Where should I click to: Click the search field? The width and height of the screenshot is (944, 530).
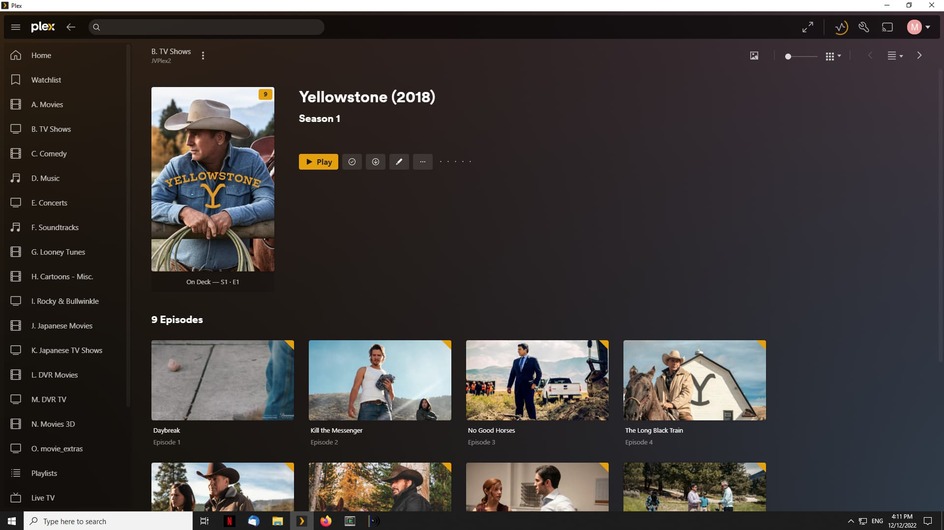pyautogui.click(x=206, y=27)
